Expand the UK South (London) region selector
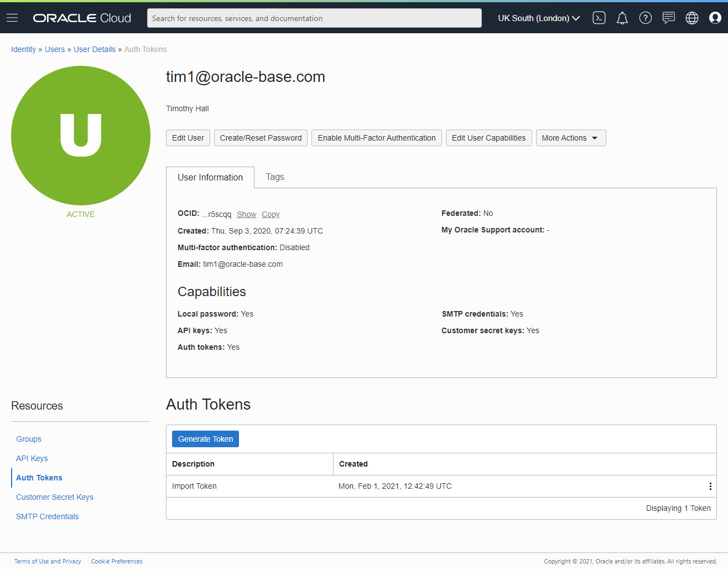Viewport: 728px width, 569px height. (539, 18)
